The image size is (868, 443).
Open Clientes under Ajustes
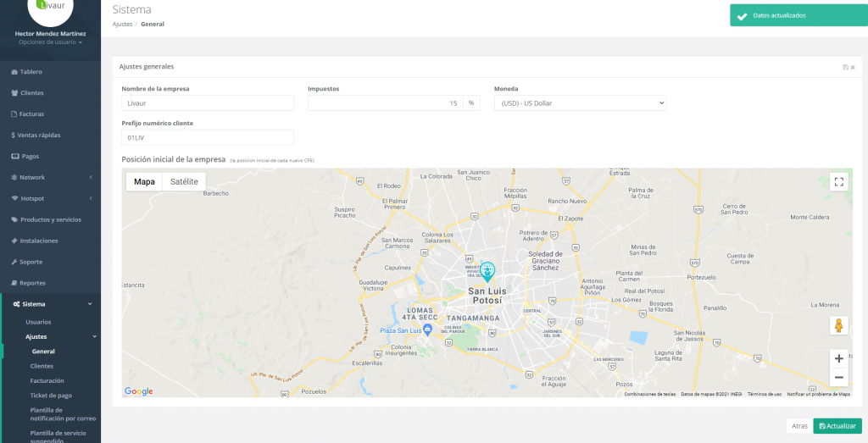click(42, 366)
